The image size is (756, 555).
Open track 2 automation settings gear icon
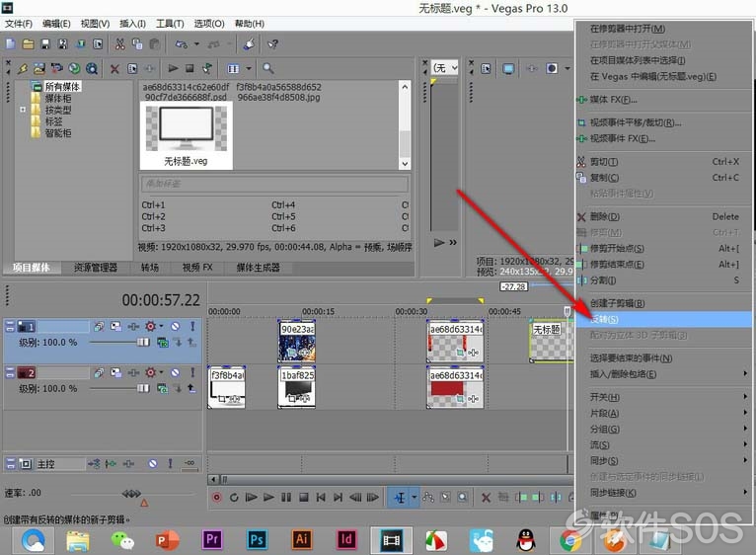click(x=150, y=372)
